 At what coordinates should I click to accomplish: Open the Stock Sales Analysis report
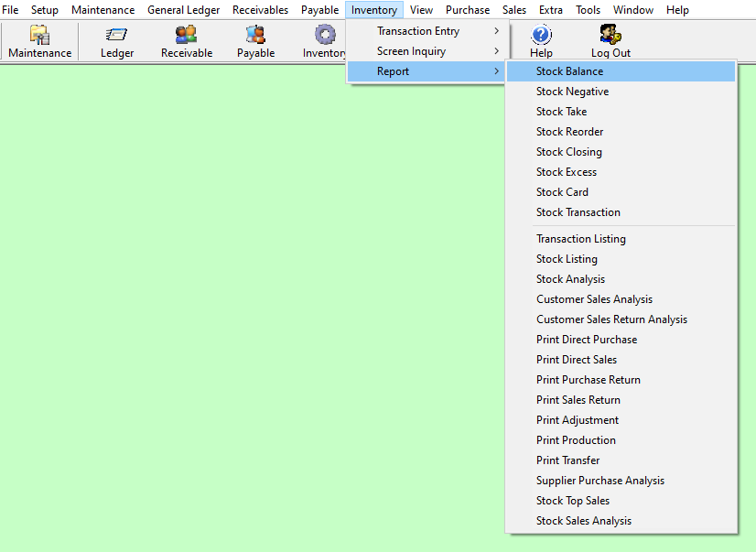621,521
